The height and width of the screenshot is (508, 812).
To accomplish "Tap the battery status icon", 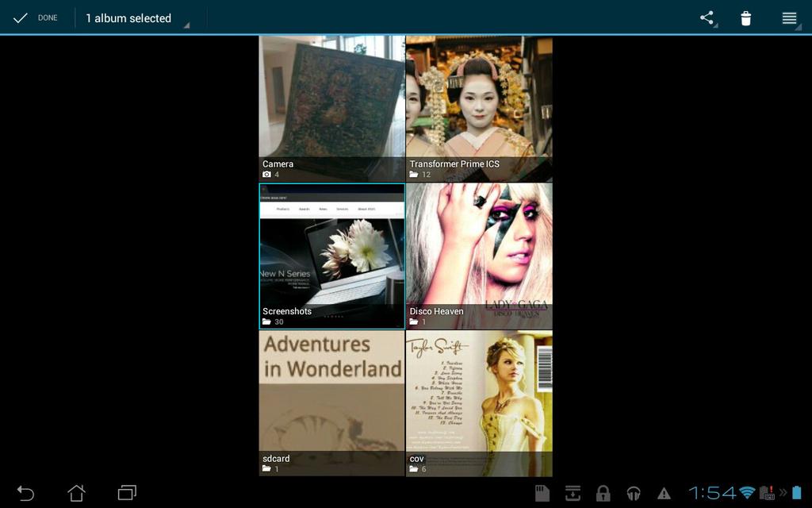I will (x=796, y=492).
